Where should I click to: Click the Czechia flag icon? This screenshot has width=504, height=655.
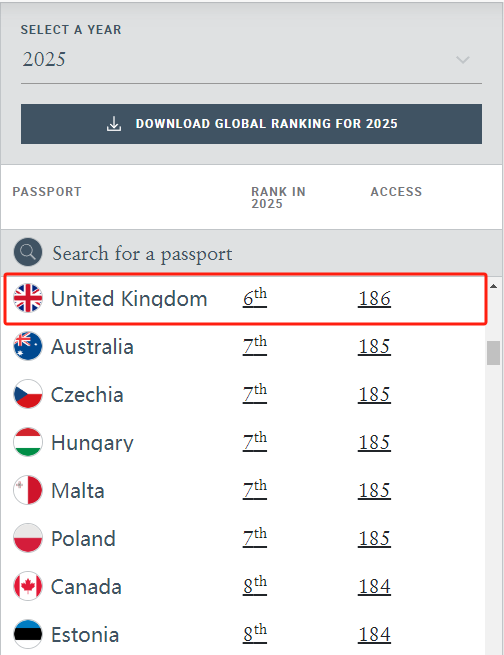coord(28,394)
